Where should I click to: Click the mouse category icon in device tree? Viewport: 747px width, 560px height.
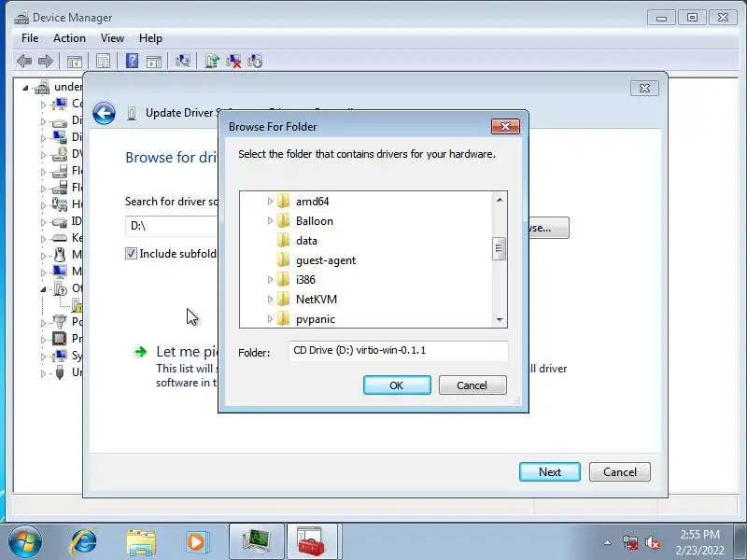coord(60,255)
